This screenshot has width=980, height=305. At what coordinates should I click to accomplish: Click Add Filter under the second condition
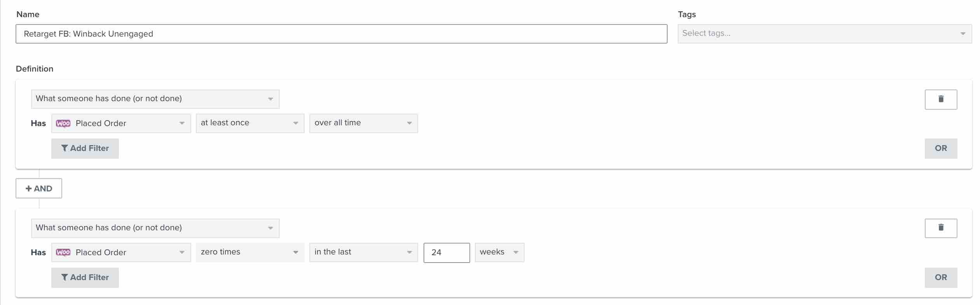[x=85, y=277]
